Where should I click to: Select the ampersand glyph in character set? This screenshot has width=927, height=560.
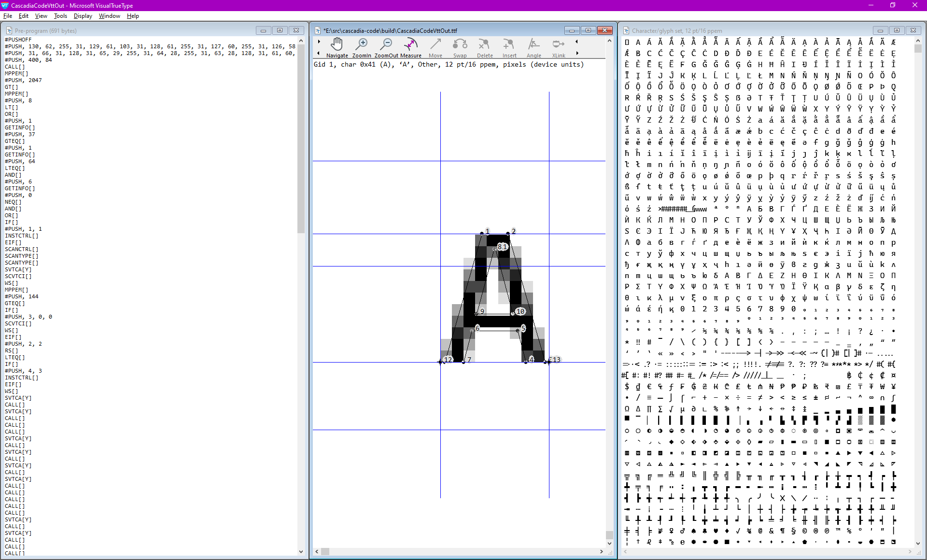(772, 531)
